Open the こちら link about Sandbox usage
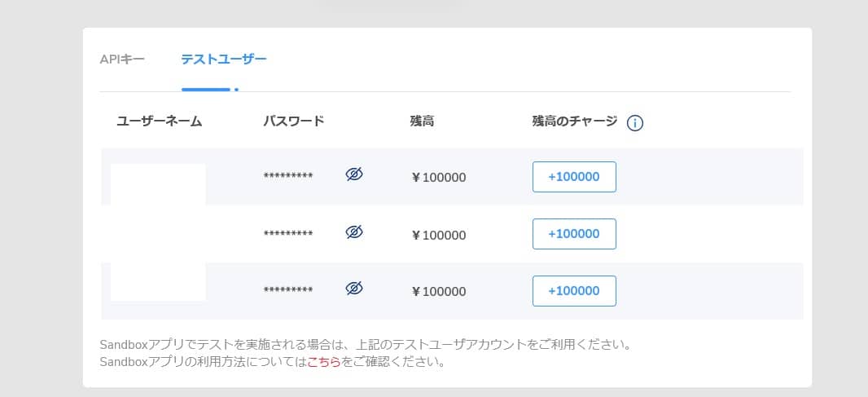Screen dimensions: 868x397 tap(324, 363)
